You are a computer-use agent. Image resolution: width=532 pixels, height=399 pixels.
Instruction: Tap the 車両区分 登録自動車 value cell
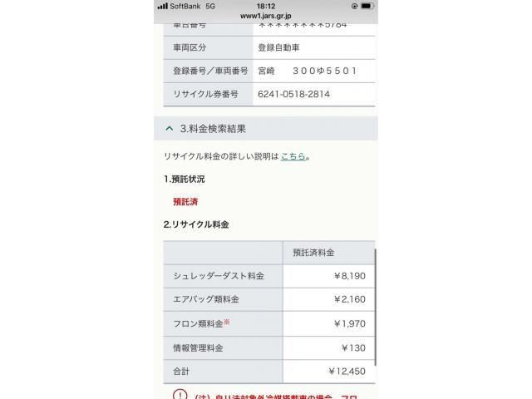(314, 47)
